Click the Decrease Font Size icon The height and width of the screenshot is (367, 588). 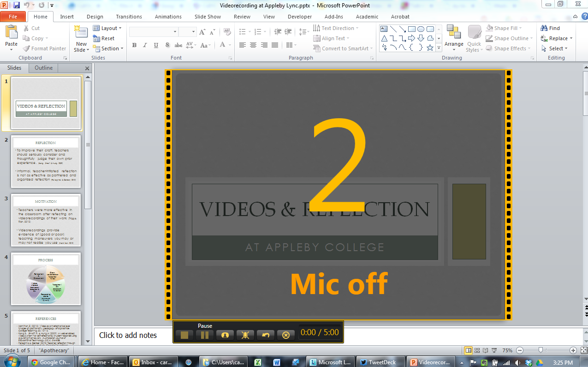pyautogui.click(x=213, y=32)
